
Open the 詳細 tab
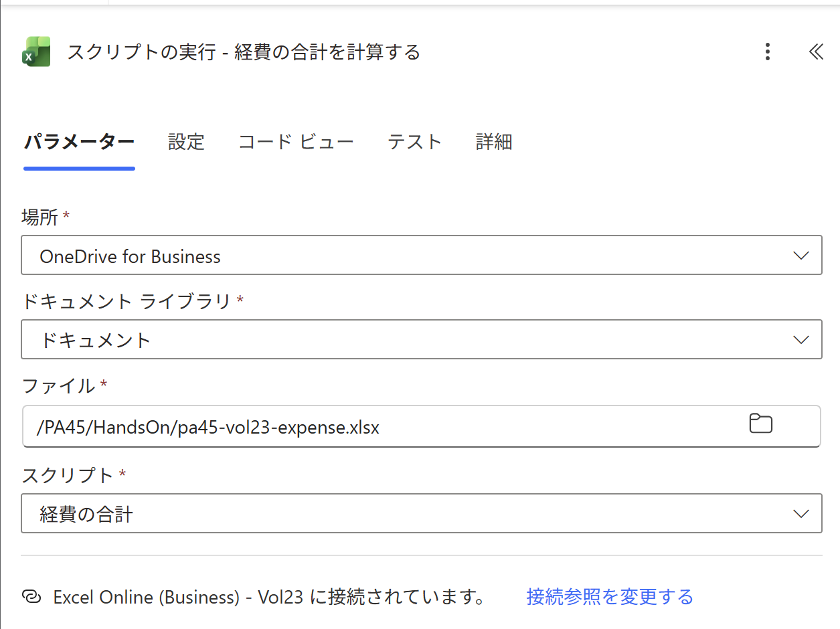(494, 142)
